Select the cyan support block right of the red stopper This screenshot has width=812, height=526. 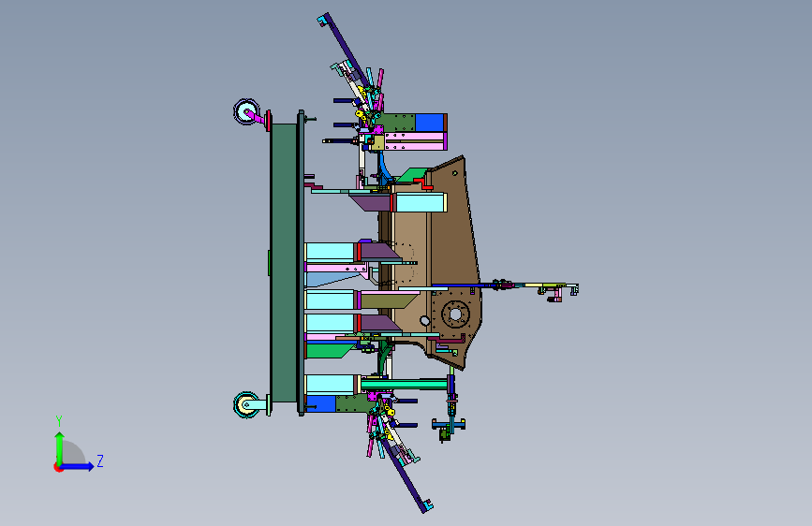421,202
